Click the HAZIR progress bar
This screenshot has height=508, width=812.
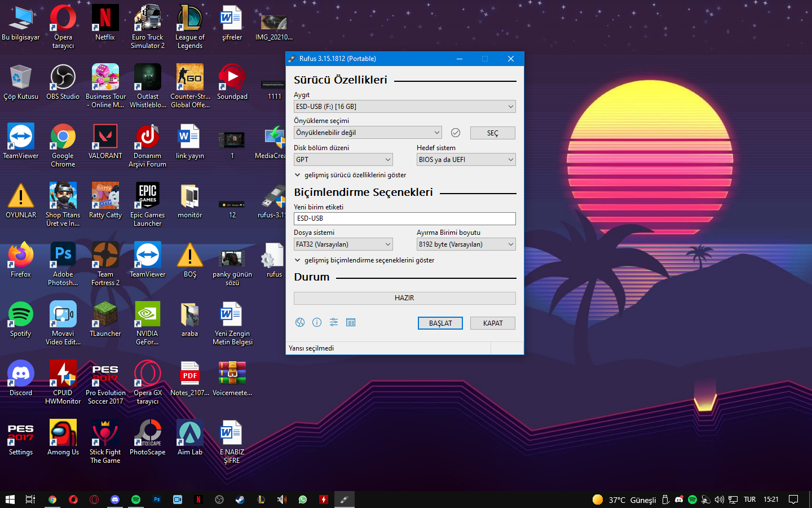click(x=405, y=298)
